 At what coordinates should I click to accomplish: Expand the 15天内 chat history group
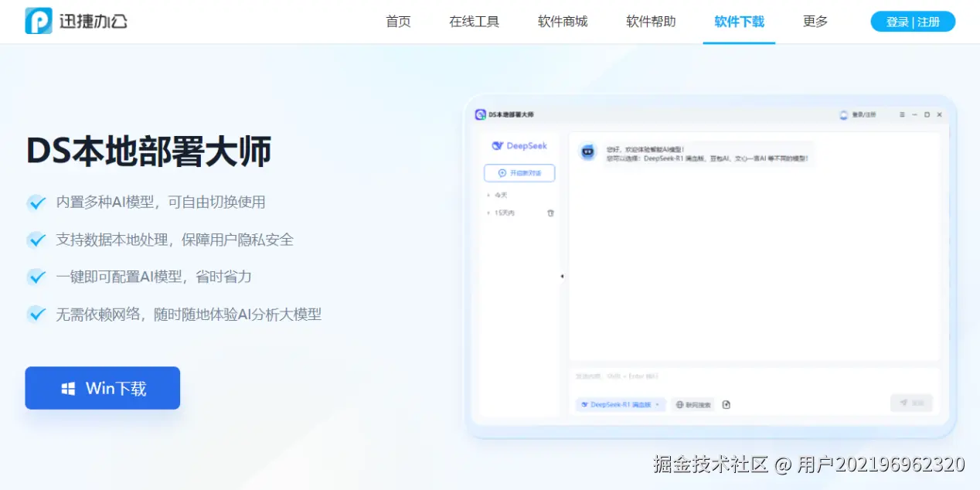pos(506,213)
